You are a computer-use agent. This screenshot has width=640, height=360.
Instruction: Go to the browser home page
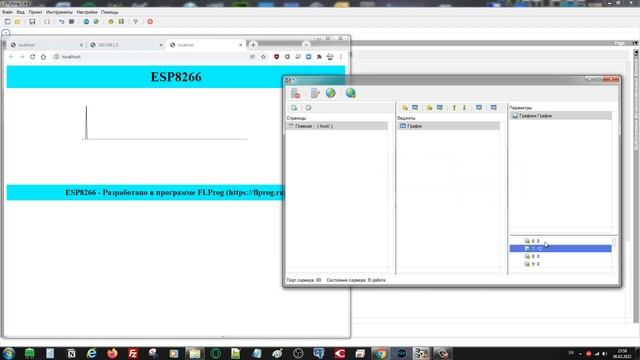[x=43, y=57]
